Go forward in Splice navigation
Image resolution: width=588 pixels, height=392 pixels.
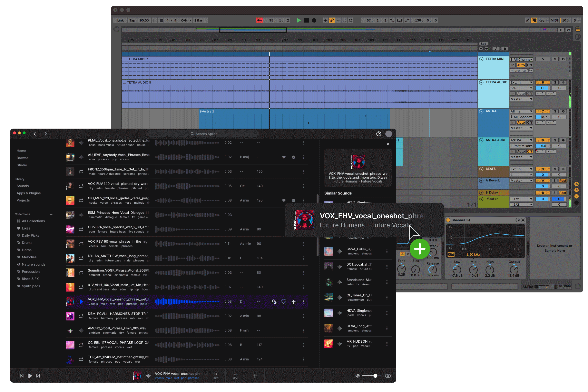click(45, 134)
